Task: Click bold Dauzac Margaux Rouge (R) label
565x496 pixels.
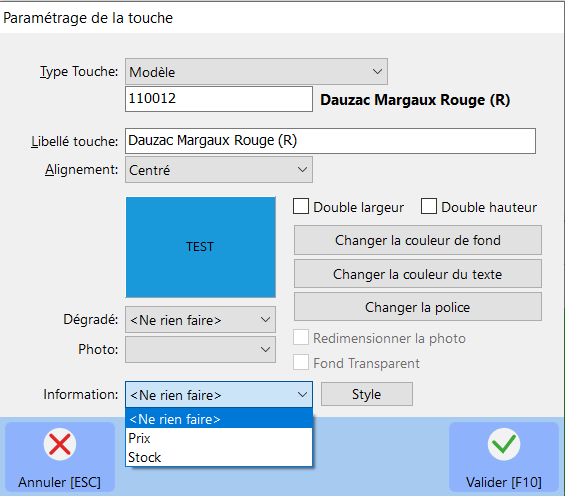Action: (x=415, y=100)
